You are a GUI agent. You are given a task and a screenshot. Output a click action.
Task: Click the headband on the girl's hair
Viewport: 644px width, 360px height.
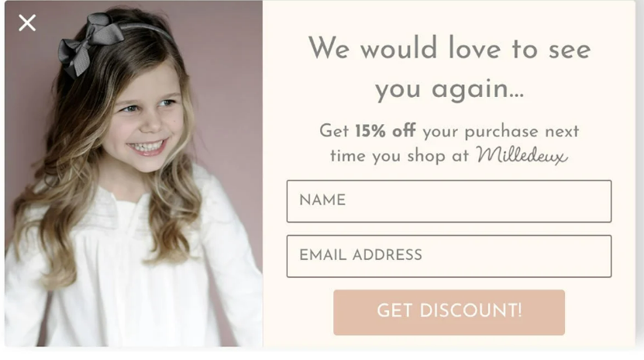(x=148, y=29)
